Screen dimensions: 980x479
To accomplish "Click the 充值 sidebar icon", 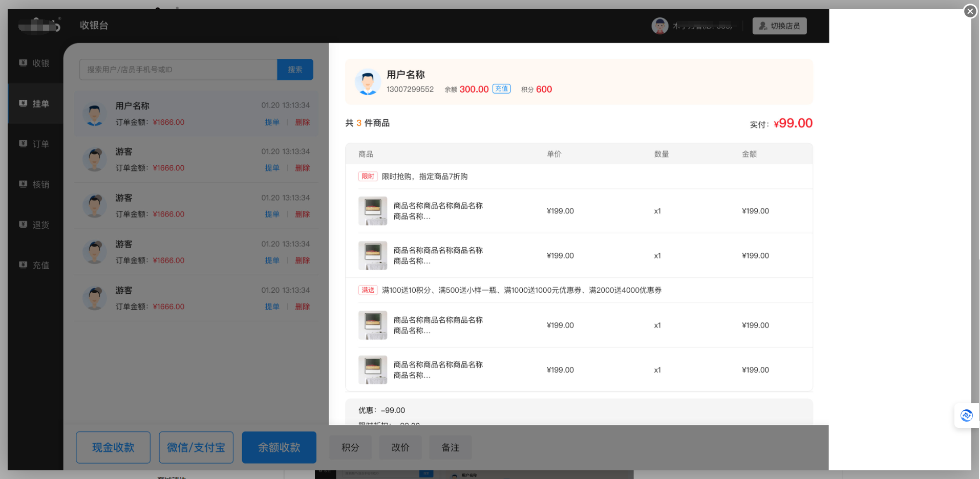I will [23, 265].
